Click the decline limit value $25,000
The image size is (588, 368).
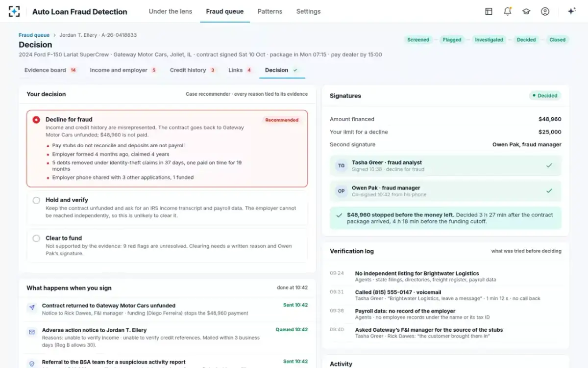coord(550,132)
